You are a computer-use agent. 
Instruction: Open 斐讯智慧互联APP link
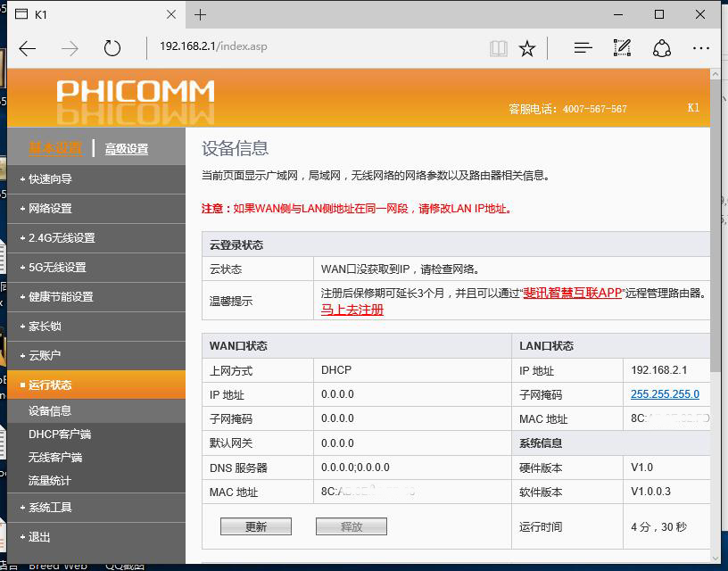[x=573, y=293]
